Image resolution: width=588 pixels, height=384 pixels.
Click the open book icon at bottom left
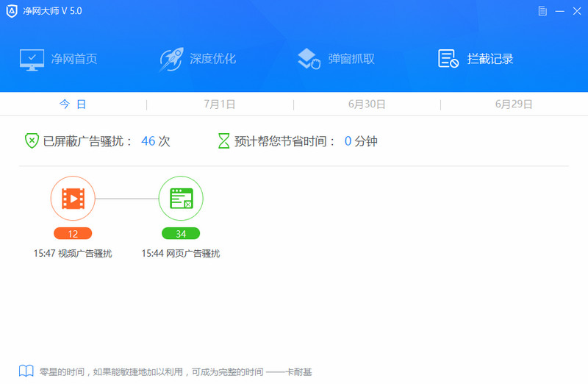26,371
